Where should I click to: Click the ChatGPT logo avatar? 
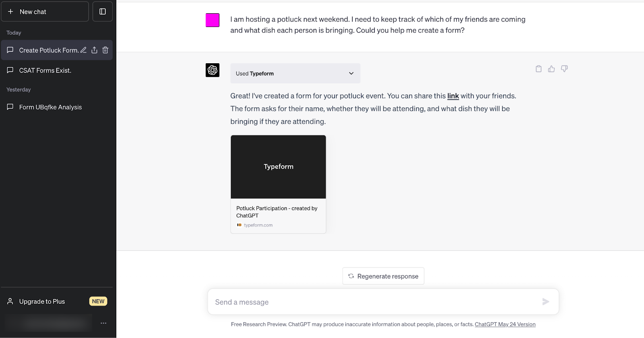coord(213,70)
